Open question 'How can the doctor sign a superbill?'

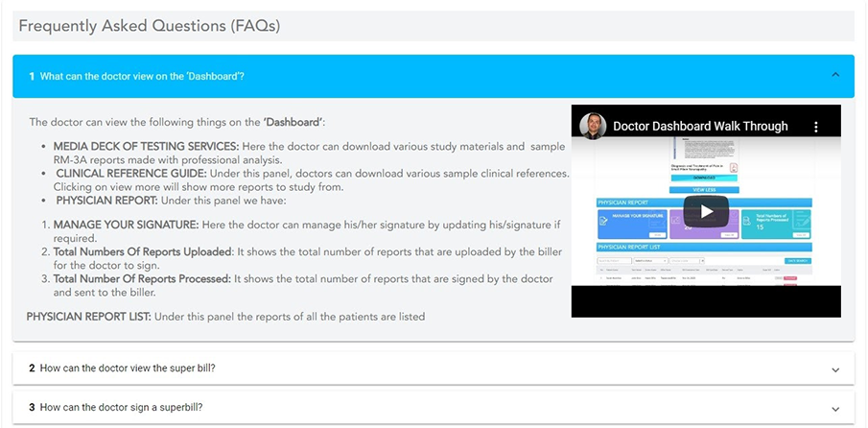[x=121, y=407]
